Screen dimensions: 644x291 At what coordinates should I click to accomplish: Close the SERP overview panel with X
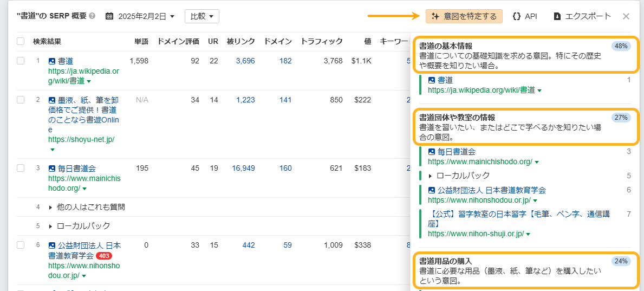[626, 16]
